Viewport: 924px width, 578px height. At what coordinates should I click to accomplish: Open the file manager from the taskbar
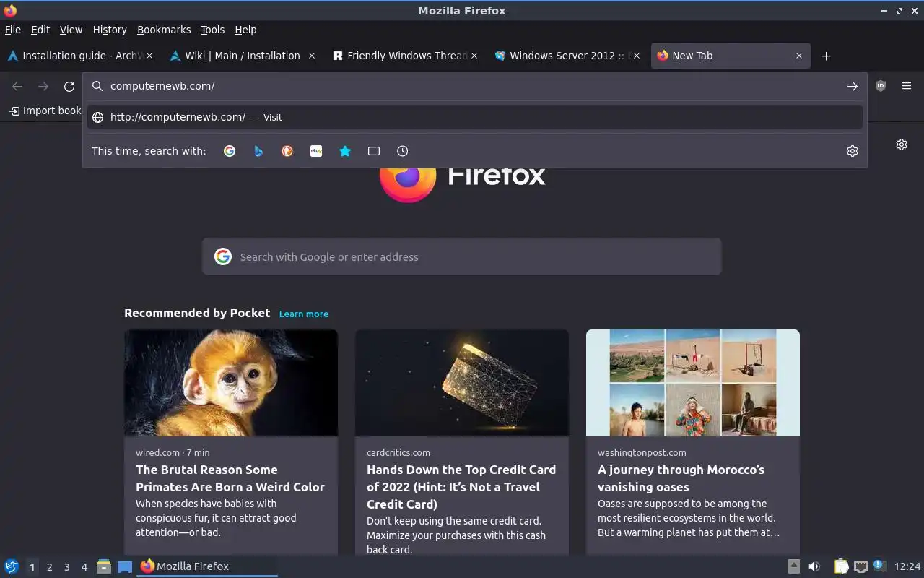tap(104, 566)
